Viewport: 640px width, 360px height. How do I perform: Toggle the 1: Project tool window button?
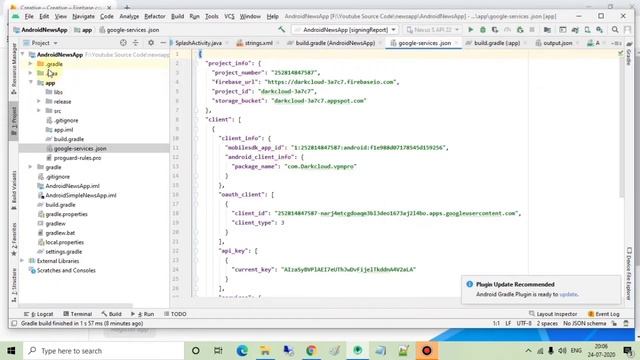[13, 121]
